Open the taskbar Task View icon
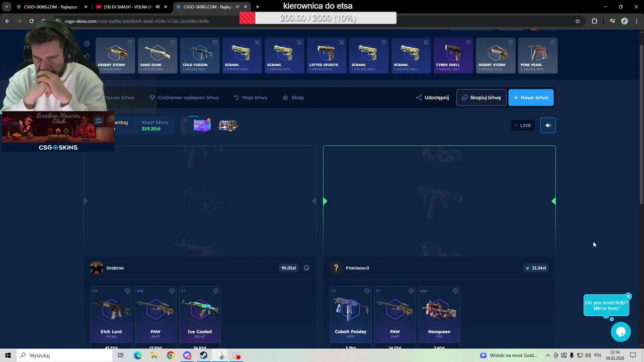Image resolution: width=644 pixels, height=362 pixels. pyautogui.click(x=121, y=355)
